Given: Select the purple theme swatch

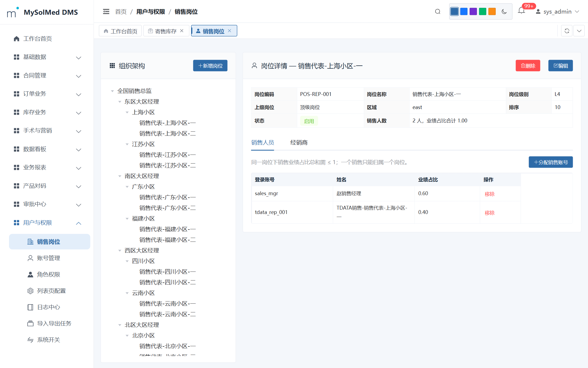Looking at the screenshot, I should pos(473,11).
